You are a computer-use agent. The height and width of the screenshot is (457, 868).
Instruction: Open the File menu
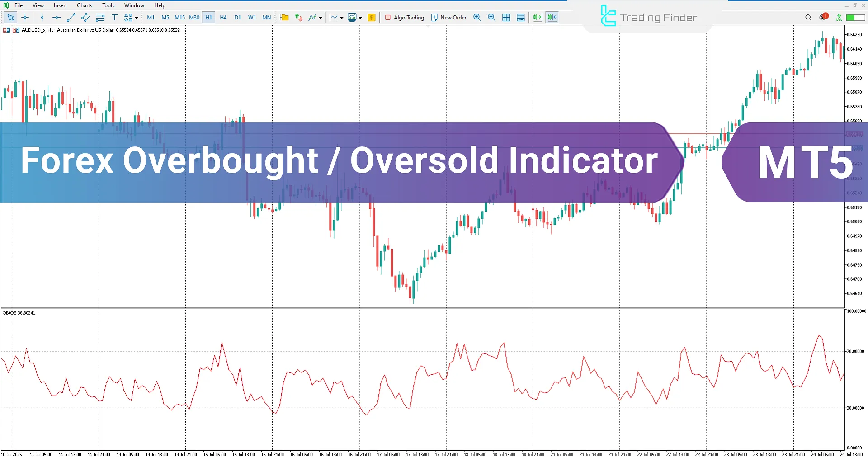19,5
